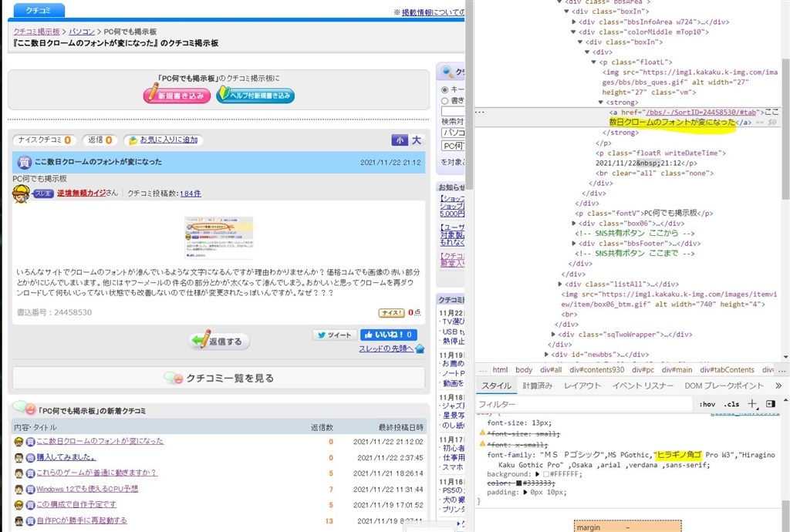Open クチコミ掲示板 breadcrumb link
The width and height of the screenshot is (790, 532).
tap(37, 31)
